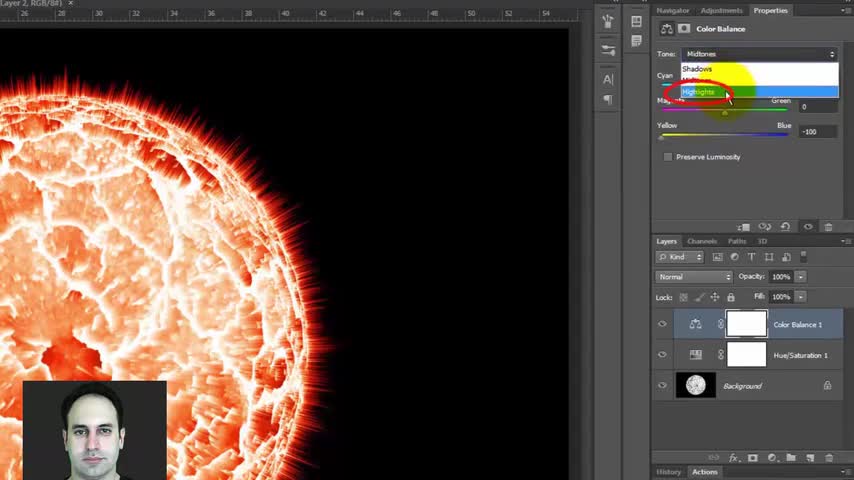Click the Yellow-Blue value field showing -100
Image resolution: width=854 pixels, height=480 pixels.
click(x=818, y=132)
